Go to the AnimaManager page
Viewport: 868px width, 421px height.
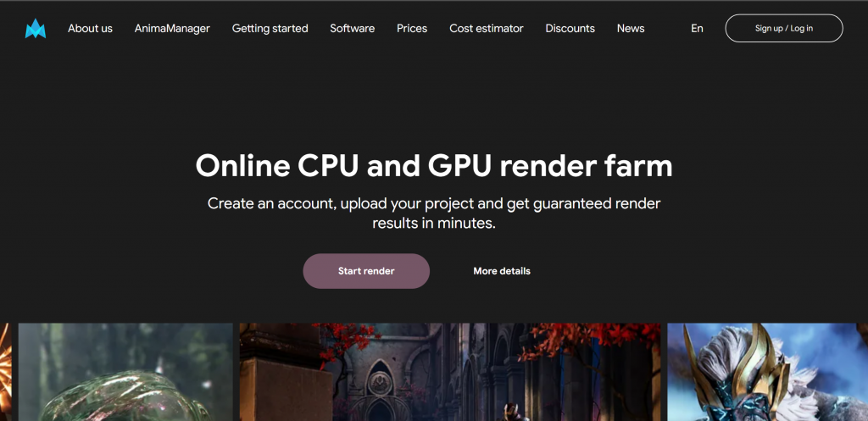(x=172, y=28)
